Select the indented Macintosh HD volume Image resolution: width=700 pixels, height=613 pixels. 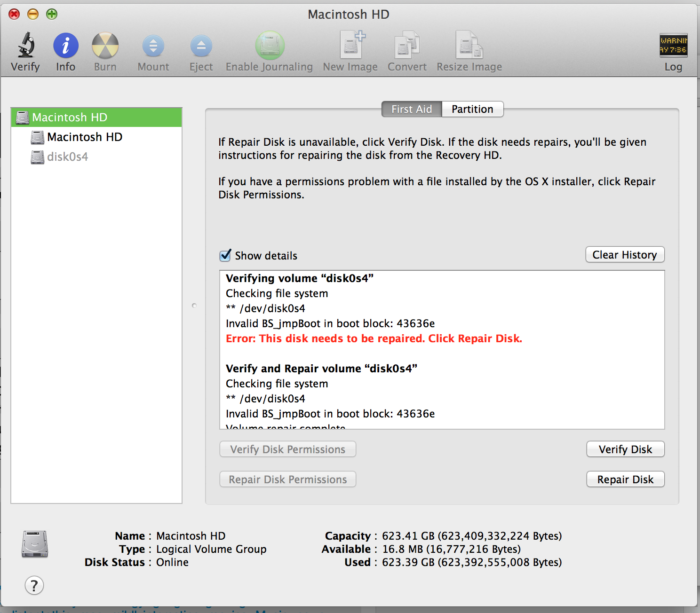(85, 137)
